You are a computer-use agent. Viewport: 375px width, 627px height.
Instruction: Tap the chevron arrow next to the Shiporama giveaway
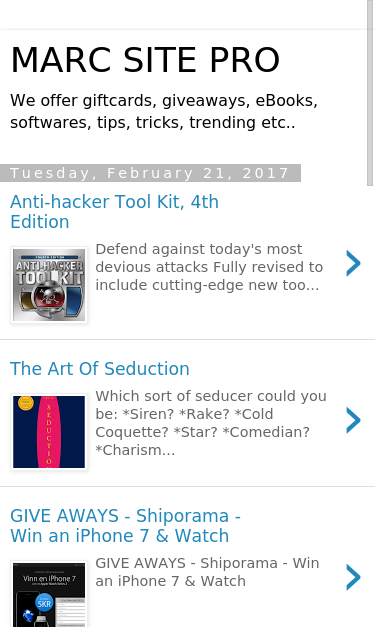353,577
